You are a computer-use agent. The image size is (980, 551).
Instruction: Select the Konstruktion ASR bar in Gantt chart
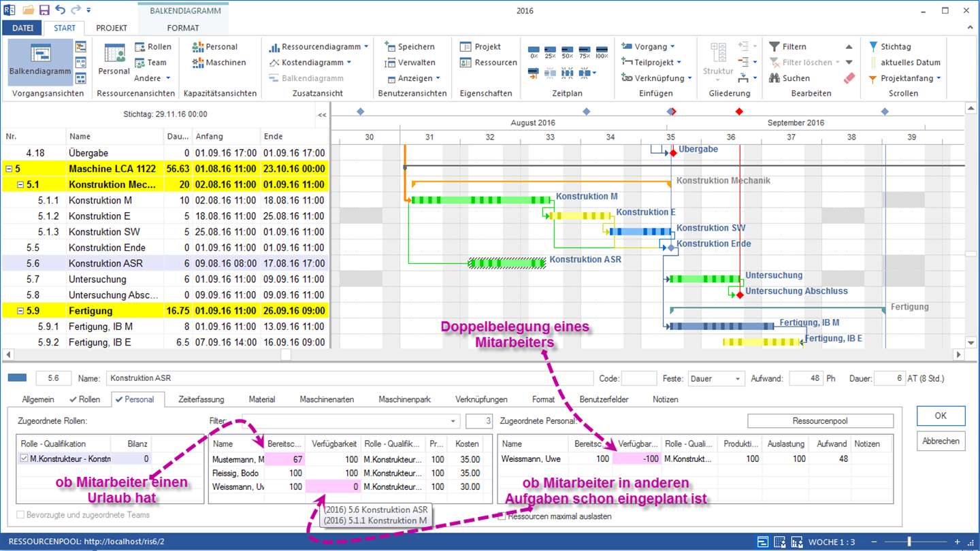507,263
